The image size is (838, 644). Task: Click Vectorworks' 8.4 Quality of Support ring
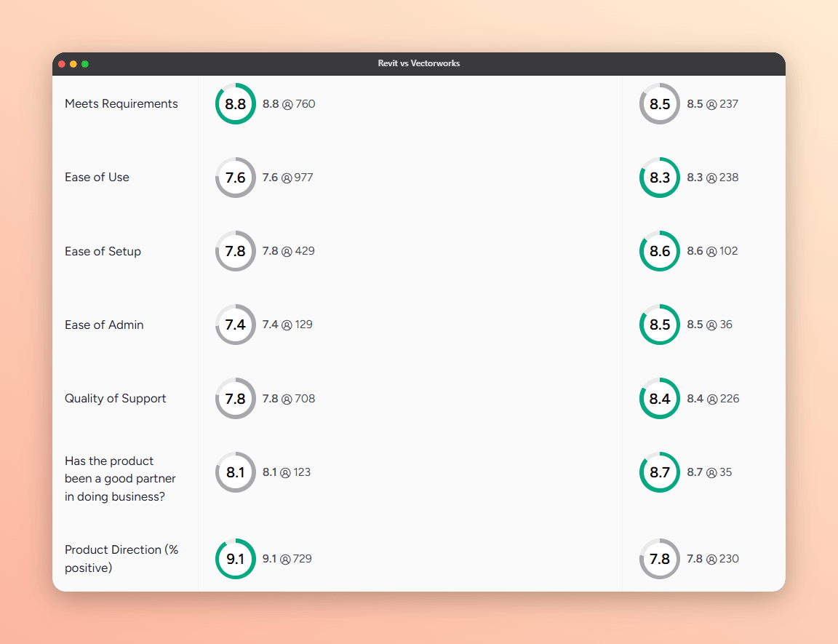point(660,399)
